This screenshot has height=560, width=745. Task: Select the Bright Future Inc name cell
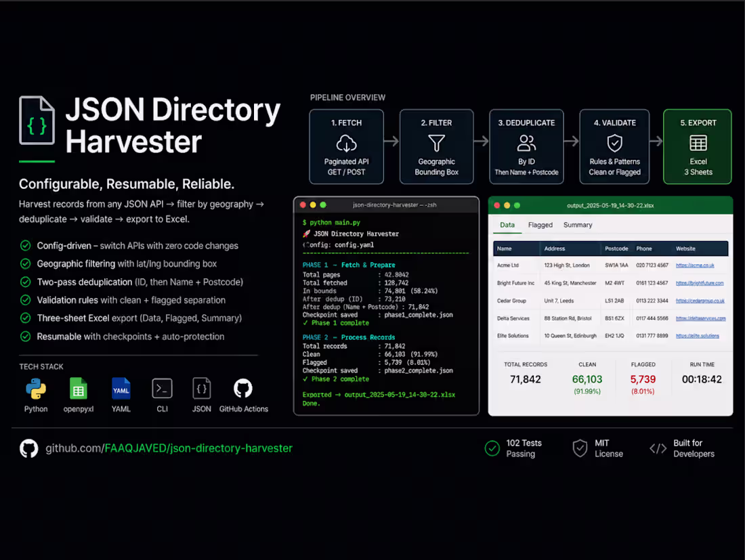coord(515,283)
